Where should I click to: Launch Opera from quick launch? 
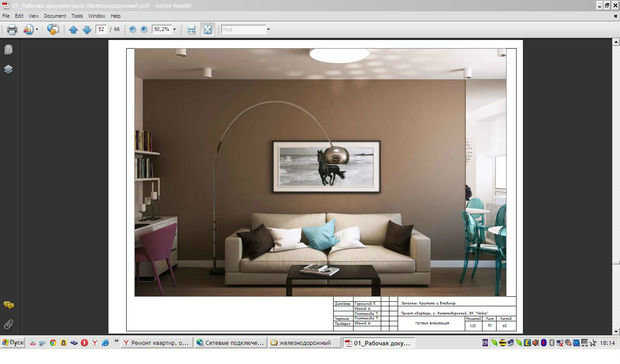84,343
